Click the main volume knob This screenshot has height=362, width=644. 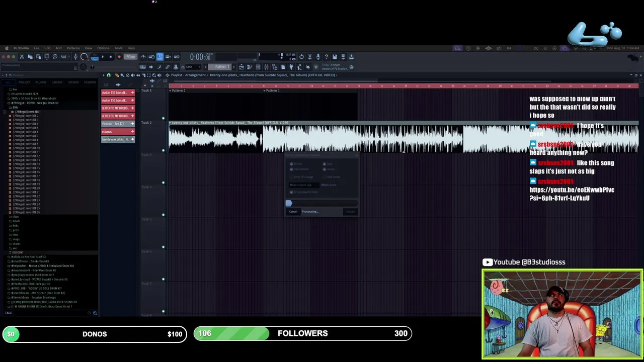(x=84, y=57)
